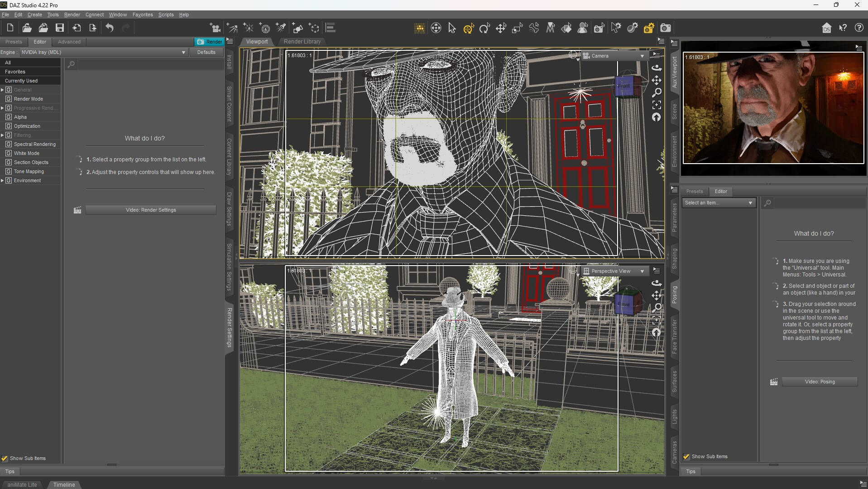The image size is (868, 489).
Task: Click the Reset view icon in Camera viewport
Action: 657,117
